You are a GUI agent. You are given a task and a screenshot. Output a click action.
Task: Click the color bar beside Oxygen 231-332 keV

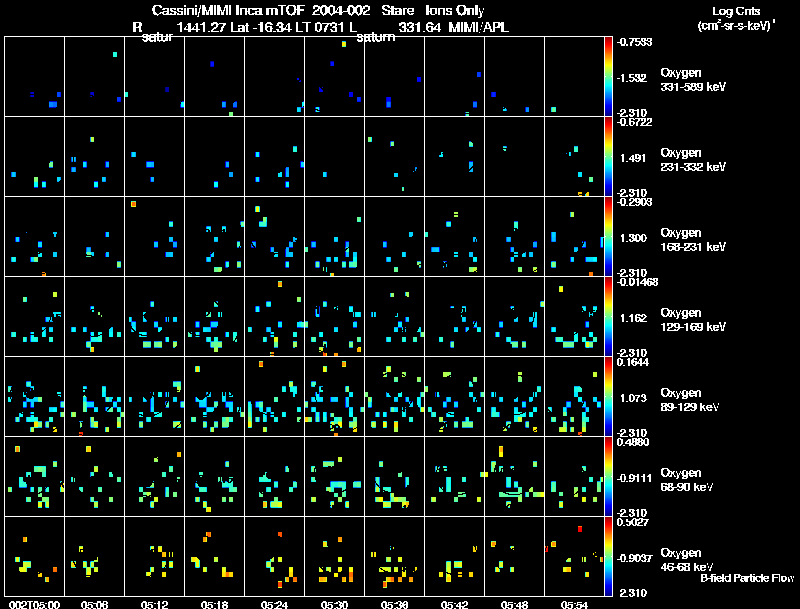(x=608, y=157)
